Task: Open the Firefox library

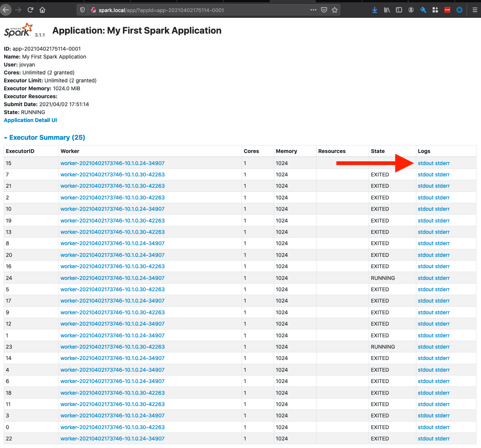Action: 386,10
